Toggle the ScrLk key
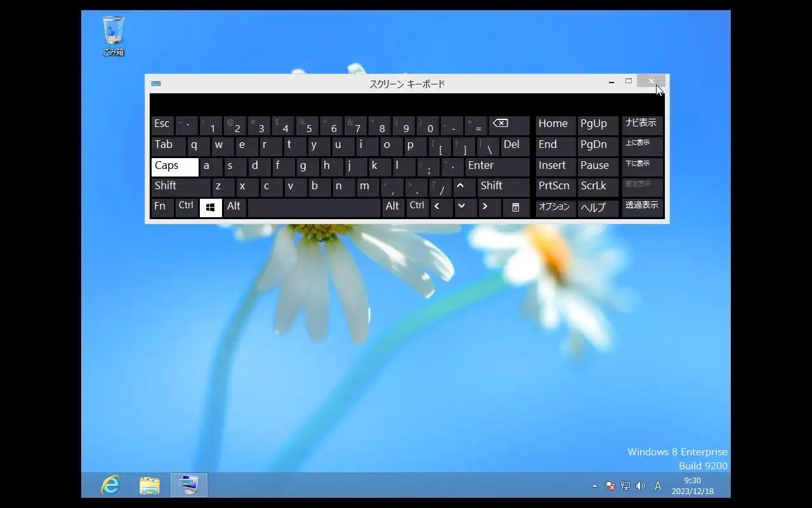Screen dimensions: 812x508 (x=598, y=187)
